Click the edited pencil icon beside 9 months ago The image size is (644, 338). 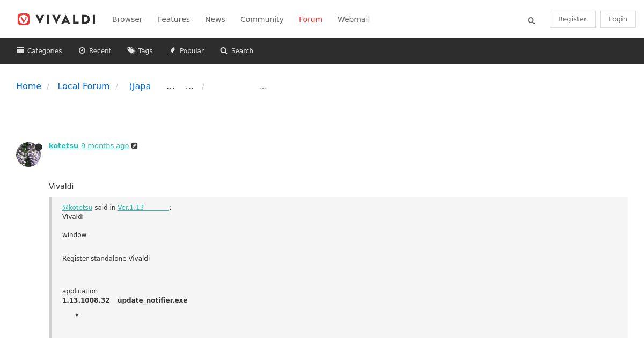pyautogui.click(x=135, y=146)
